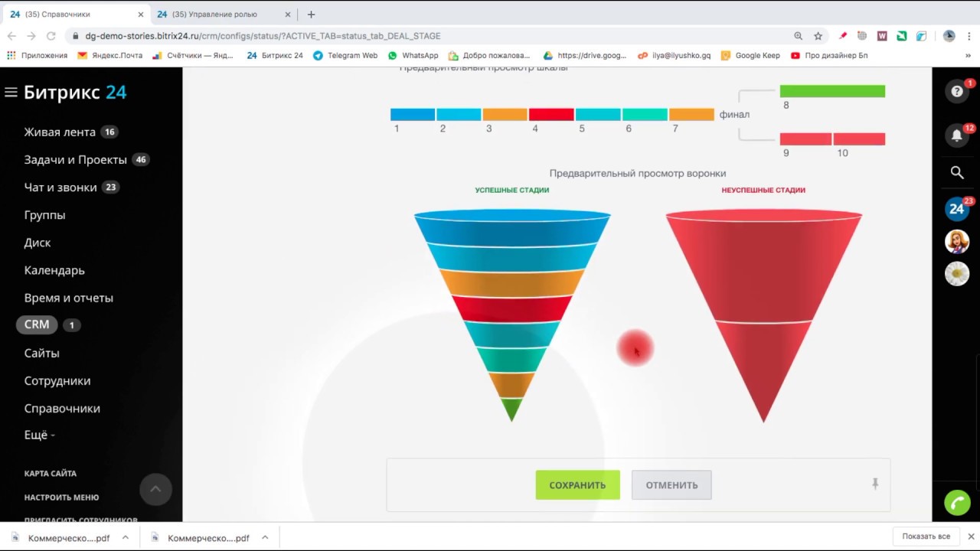980x551 pixels.
Task: Open the help question mark icon
Action: point(957,91)
